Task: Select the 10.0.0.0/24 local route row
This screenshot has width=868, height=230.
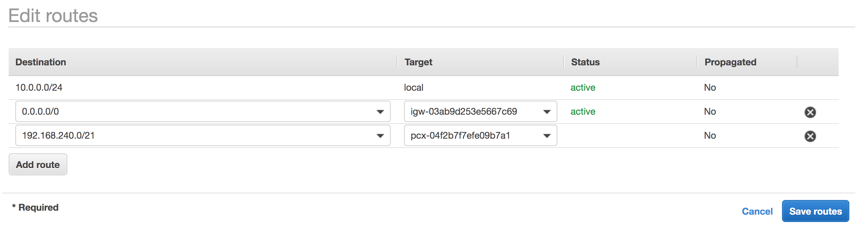Action: pos(424,88)
